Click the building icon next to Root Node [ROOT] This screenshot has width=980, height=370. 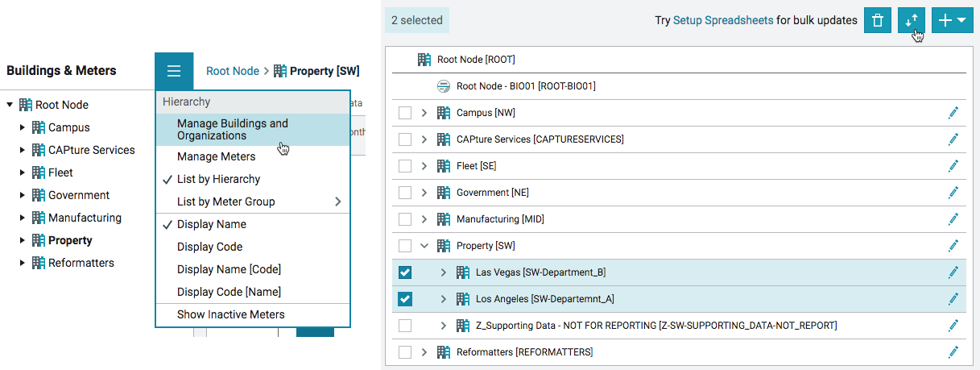click(x=424, y=60)
